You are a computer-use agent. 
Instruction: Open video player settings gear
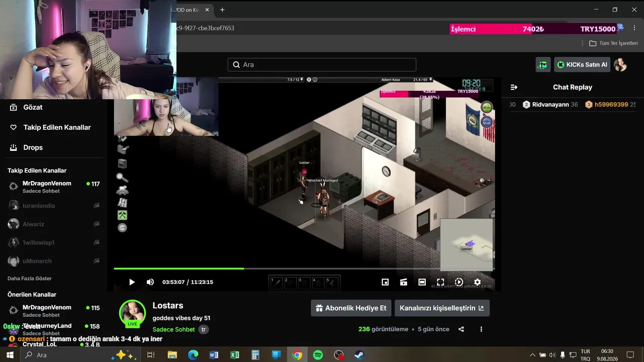pyautogui.click(x=477, y=282)
